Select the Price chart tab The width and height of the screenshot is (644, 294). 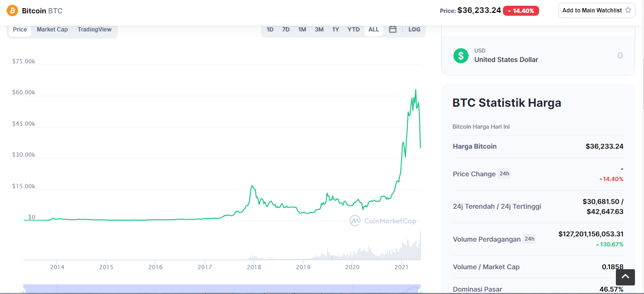(20, 30)
